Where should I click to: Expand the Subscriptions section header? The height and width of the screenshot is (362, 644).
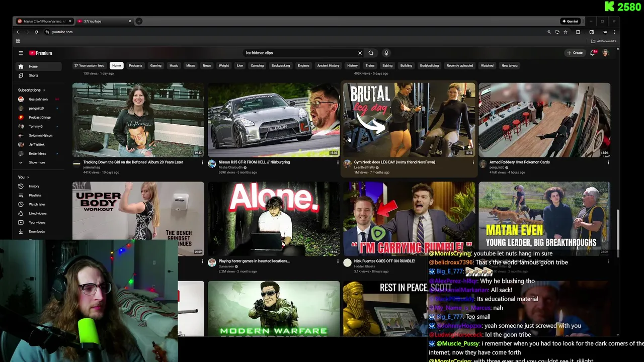(x=31, y=90)
